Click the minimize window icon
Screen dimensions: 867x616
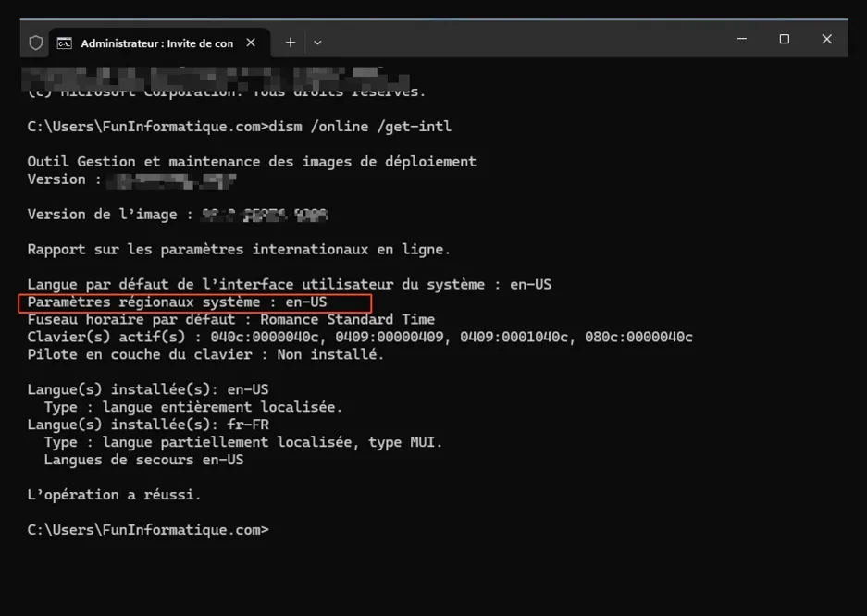pos(741,39)
